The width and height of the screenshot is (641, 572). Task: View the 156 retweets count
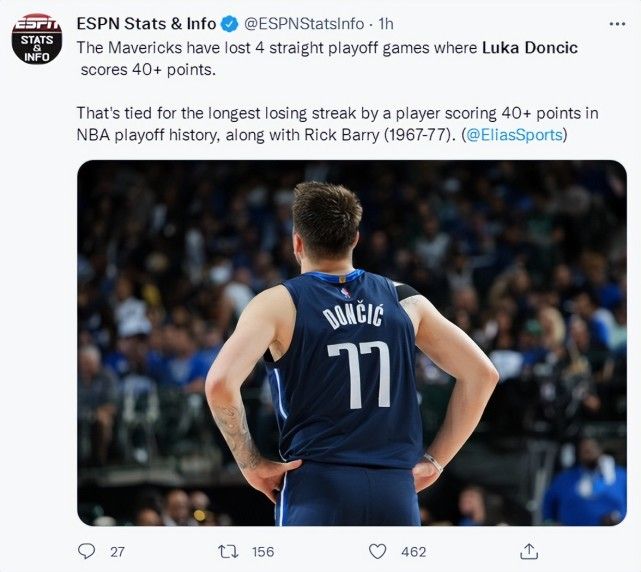[263, 551]
